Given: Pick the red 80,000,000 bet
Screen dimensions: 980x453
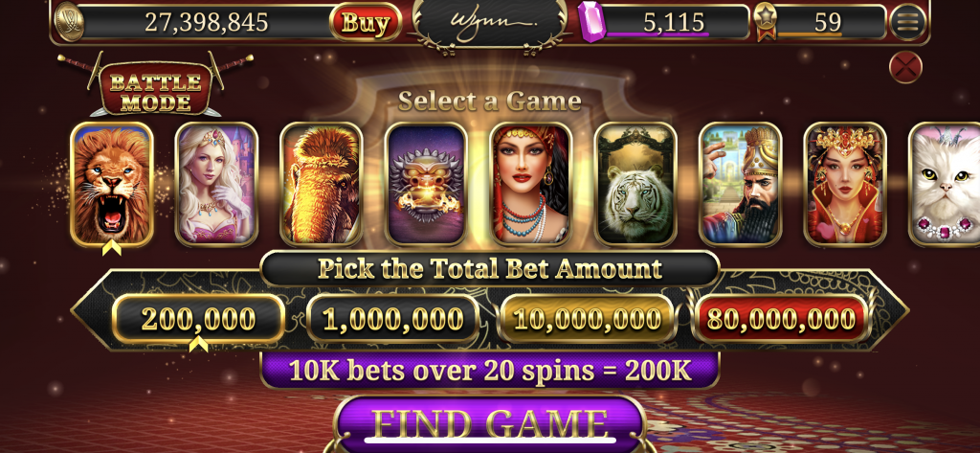Looking at the screenshot, I should (x=781, y=319).
